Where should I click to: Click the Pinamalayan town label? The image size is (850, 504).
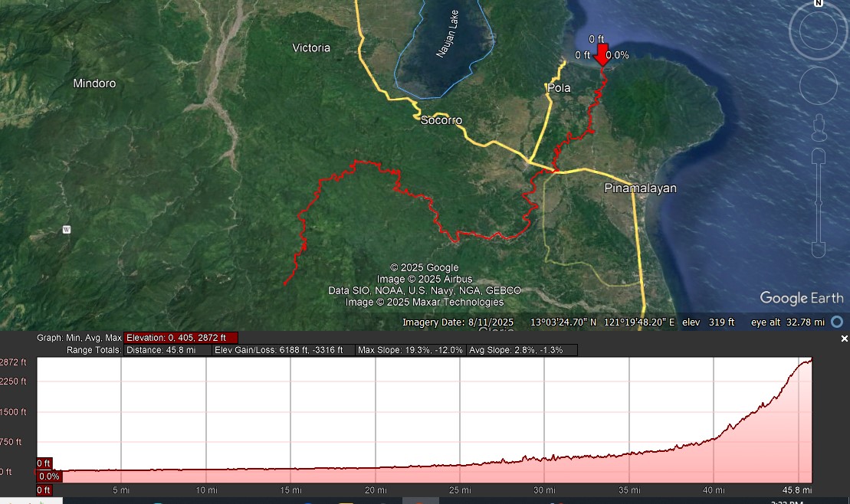coord(640,188)
